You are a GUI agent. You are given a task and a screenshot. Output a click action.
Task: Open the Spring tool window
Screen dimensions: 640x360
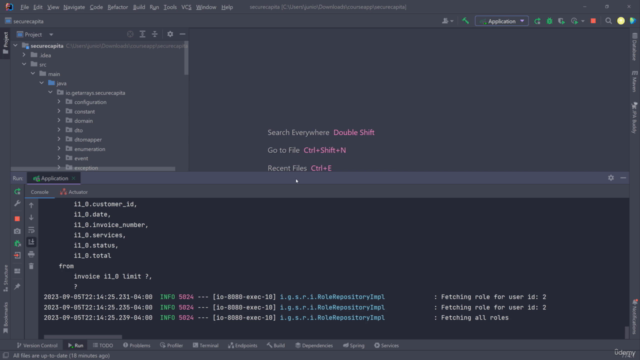pyautogui.click(x=353, y=345)
